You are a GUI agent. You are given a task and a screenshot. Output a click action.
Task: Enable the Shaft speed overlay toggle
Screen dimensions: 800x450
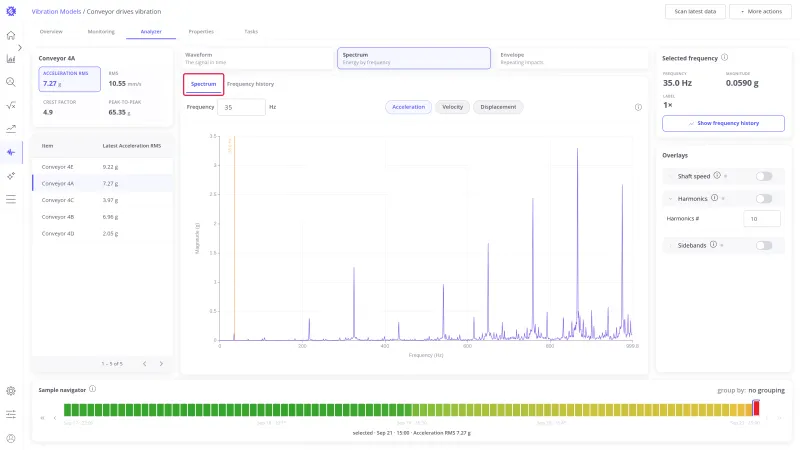[x=764, y=176]
